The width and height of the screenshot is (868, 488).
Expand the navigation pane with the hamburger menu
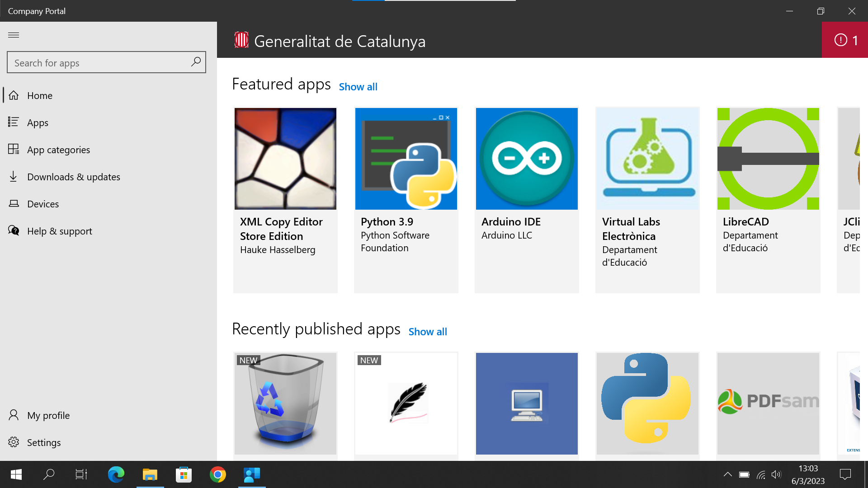click(x=14, y=35)
